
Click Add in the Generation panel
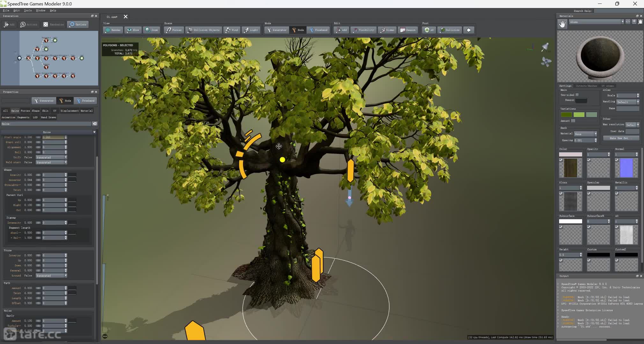pyautogui.click(x=9, y=25)
